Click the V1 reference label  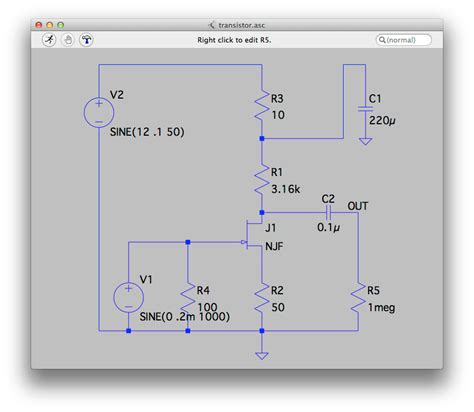click(146, 280)
